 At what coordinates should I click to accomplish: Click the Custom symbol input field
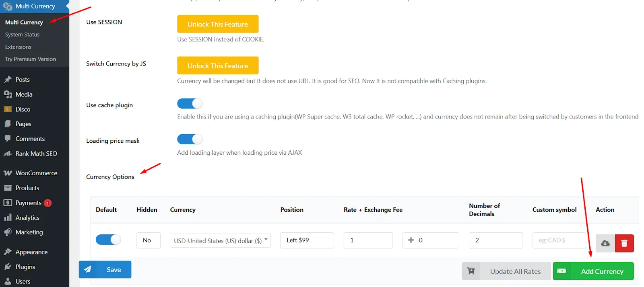559,240
